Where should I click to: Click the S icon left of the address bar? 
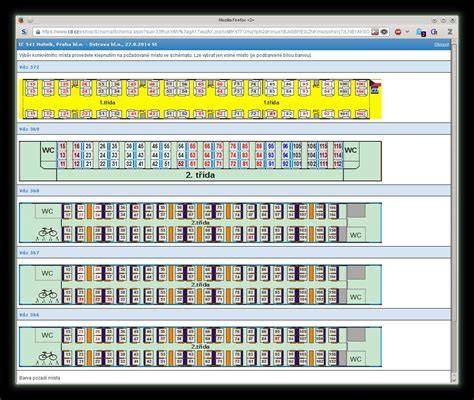pyautogui.click(x=24, y=32)
